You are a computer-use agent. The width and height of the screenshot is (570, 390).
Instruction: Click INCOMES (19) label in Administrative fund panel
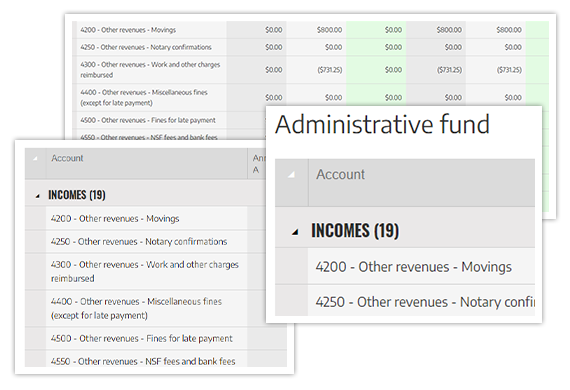pyautogui.click(x=355, y=230)
